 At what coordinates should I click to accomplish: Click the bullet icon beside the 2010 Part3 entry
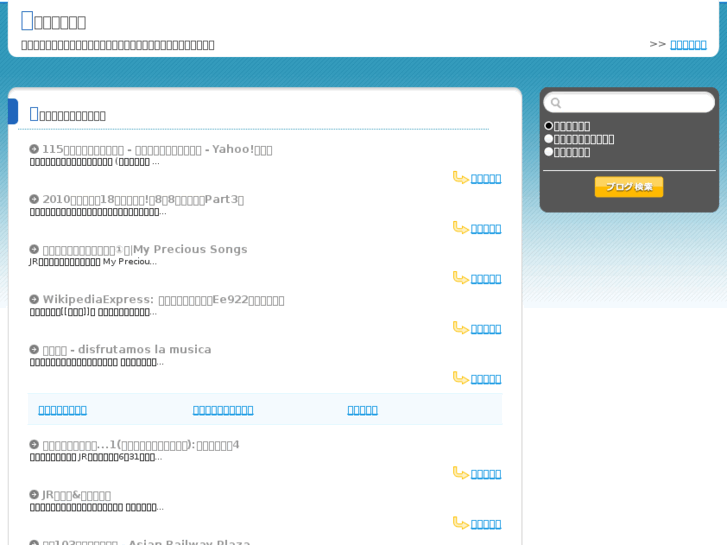pos(34,199)
